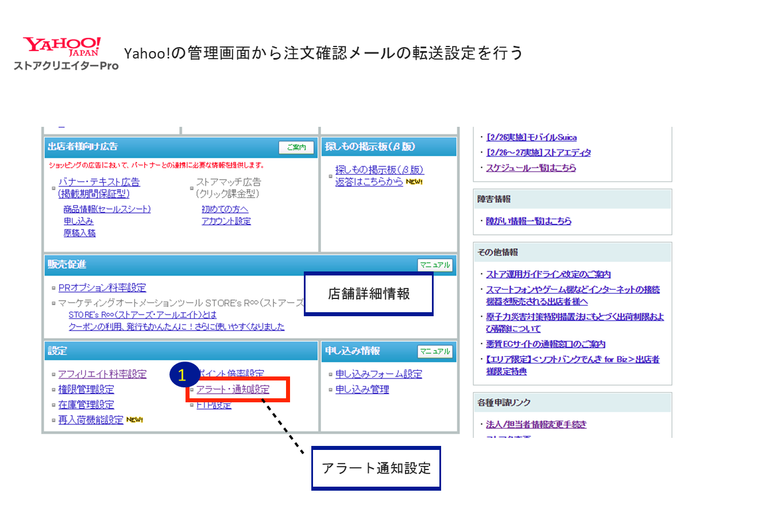Open 申し込み管理 link
This screenshot has width=784, height=532.
coord(362,390)
